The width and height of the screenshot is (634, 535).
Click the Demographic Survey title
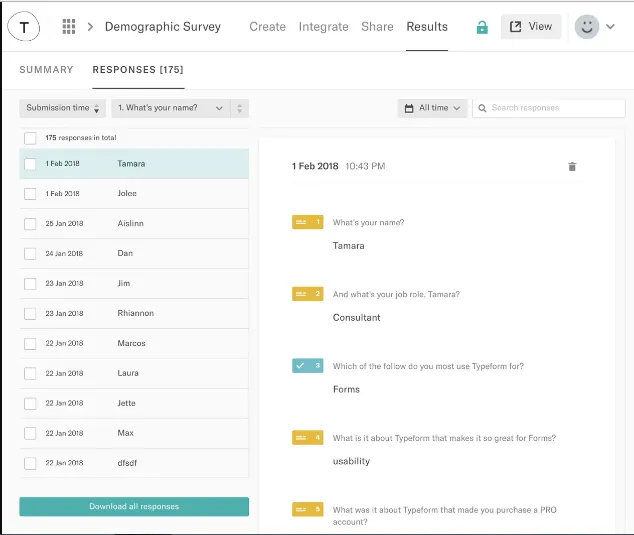pyautogui.click(x=163, y=27)
